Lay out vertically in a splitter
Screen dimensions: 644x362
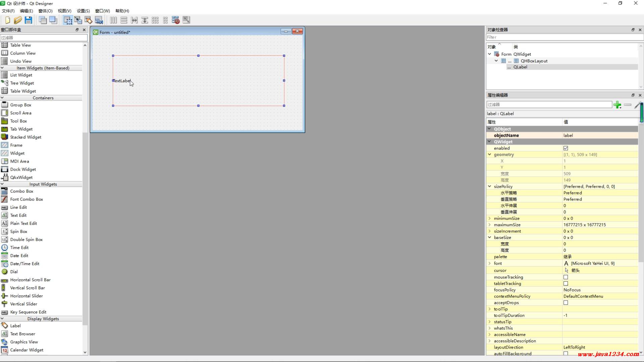click(145, 20)
